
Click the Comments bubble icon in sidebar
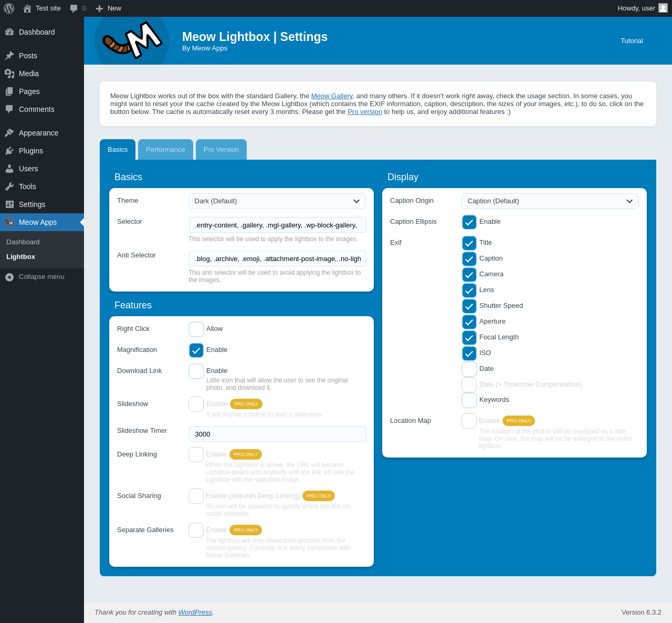pos(9,109)
